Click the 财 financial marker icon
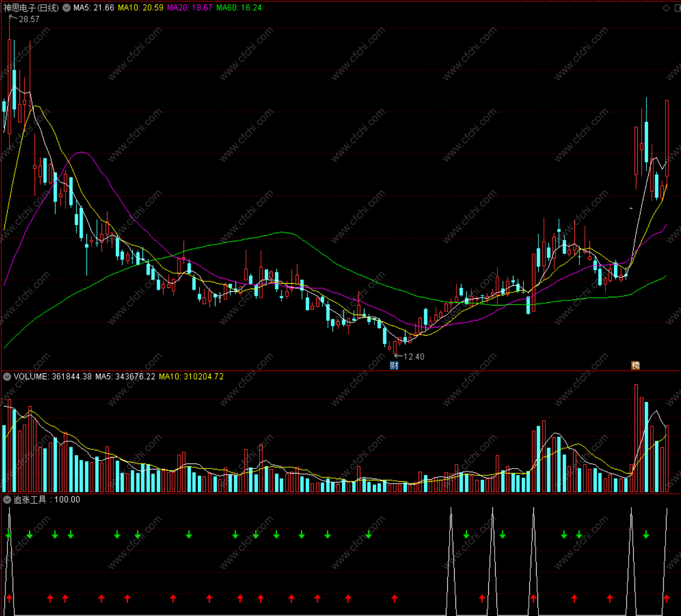 394,365
